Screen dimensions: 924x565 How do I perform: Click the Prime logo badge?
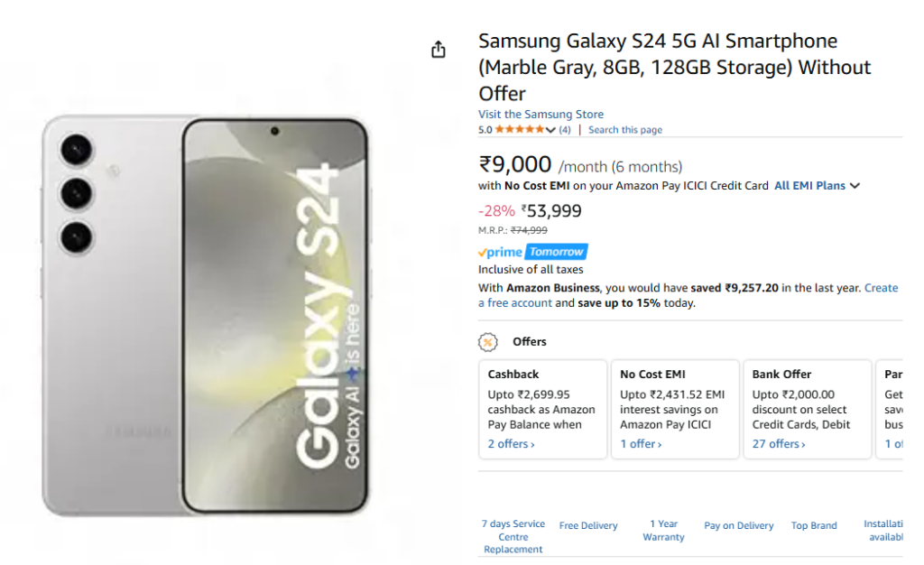501,253
